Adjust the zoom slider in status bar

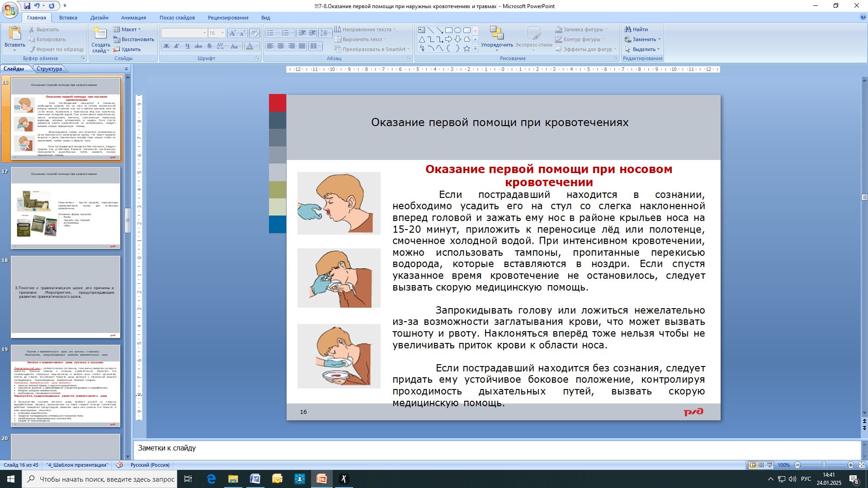824,465
